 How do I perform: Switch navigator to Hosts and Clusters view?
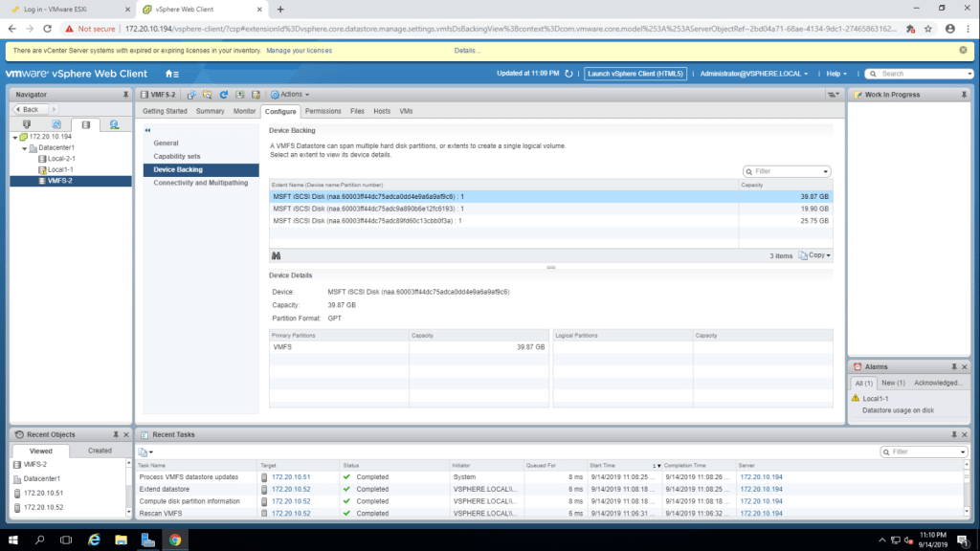27,124
